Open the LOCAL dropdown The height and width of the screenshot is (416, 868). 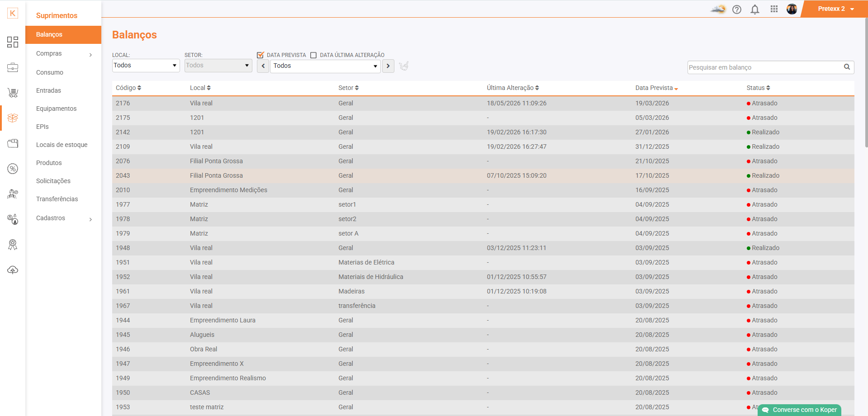coord(146,66)
